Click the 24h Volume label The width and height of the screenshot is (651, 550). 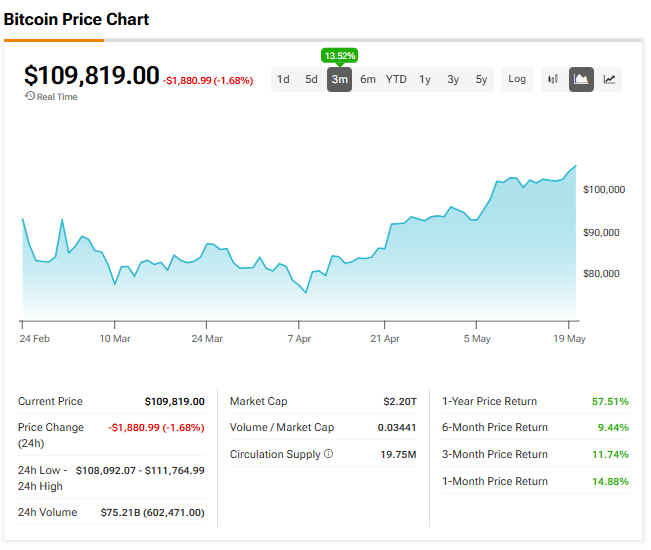click(47, 512)
